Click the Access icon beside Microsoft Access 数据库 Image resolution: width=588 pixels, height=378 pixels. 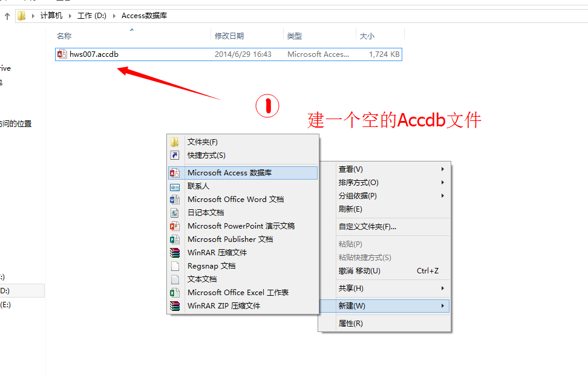(175, 173)
